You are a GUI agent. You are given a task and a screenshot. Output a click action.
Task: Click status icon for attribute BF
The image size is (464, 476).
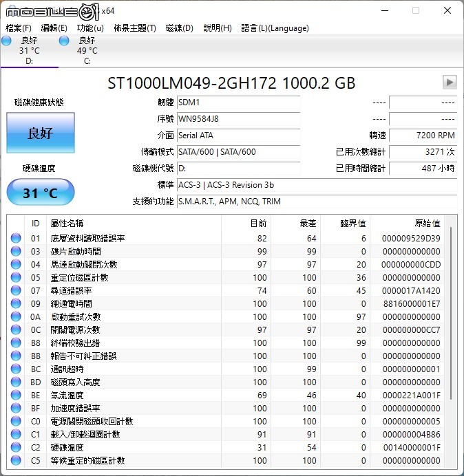[x=16, y=408]
